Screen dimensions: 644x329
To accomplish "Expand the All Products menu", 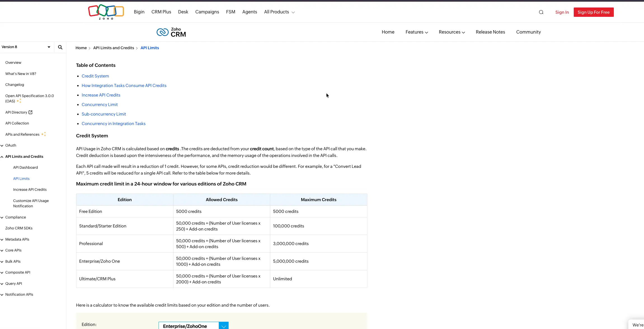I will coord(279,12).
